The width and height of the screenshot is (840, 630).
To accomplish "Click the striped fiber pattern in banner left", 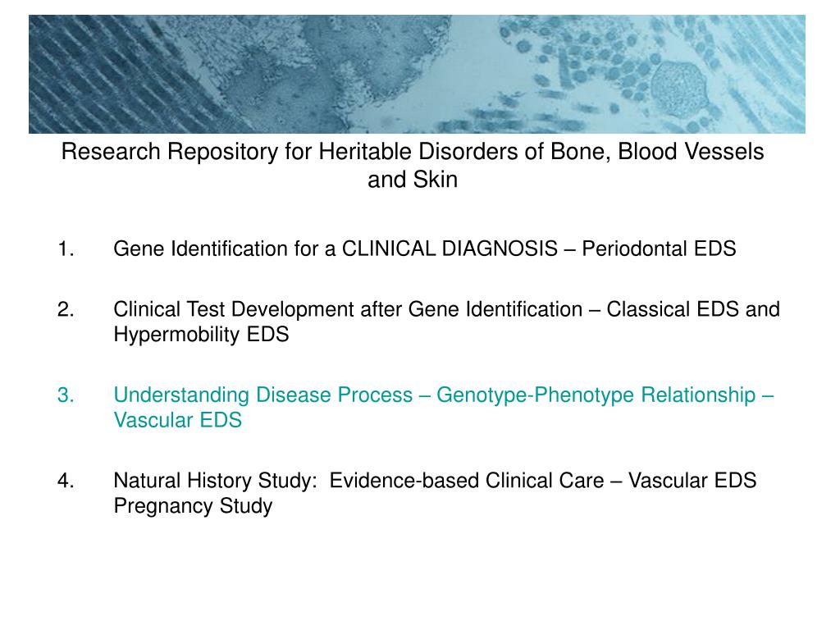I will point(97,75).
